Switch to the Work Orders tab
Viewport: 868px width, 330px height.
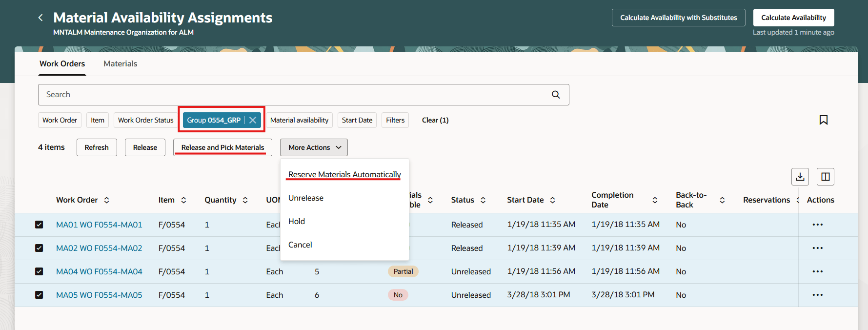[x=62, y=63]
